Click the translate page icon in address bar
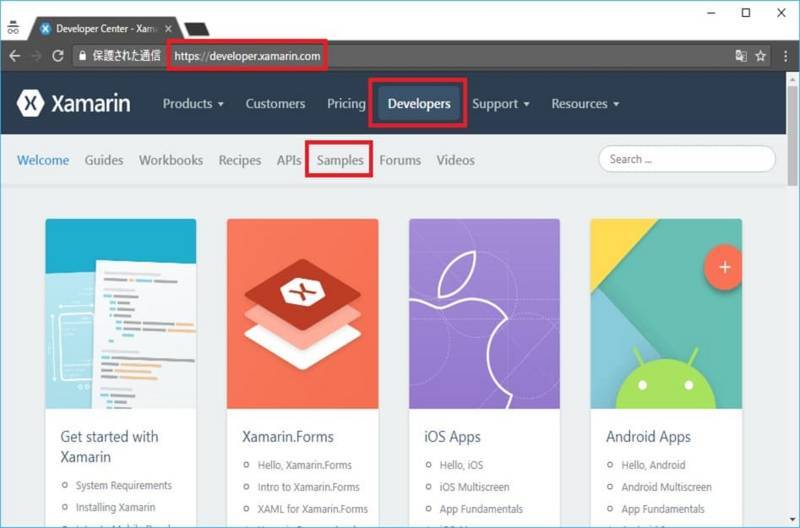Image resolution: width=800 pixels, height=528 pixels. coord(741,56)
